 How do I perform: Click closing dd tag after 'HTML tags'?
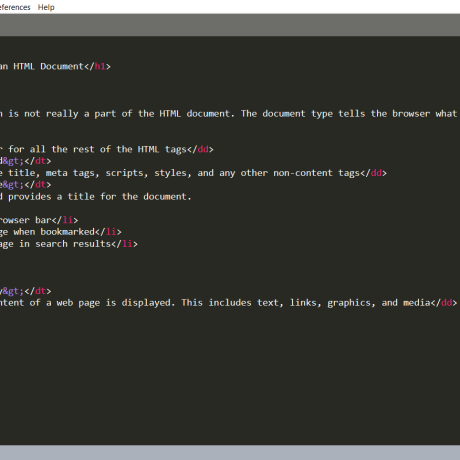click(200, 149)
